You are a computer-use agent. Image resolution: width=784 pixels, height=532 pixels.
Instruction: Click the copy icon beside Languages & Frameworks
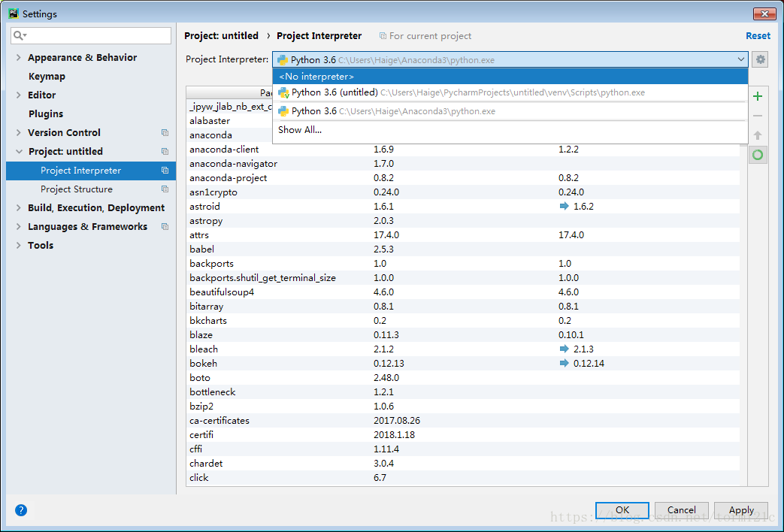[x=165, y=226]
